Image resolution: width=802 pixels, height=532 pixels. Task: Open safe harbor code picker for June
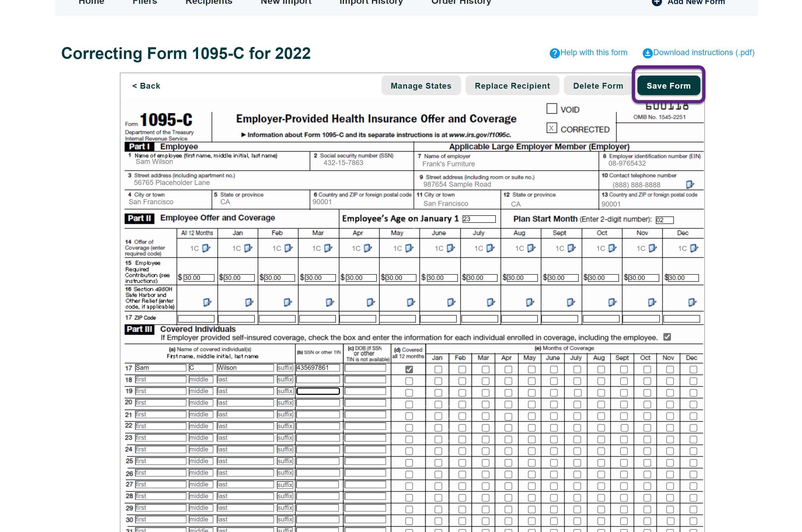pos(451,302)
